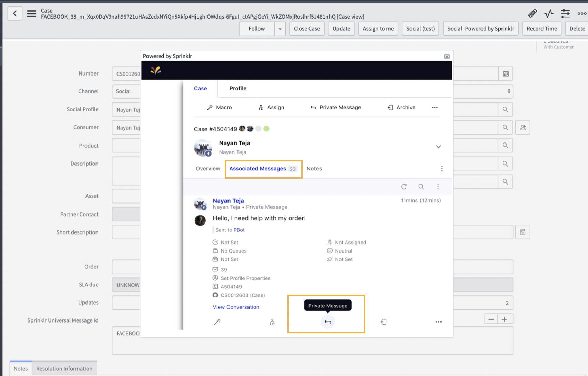The width and height of the screenshot is (588, 376).
Task: Click Assign to me
Action: 378,29
